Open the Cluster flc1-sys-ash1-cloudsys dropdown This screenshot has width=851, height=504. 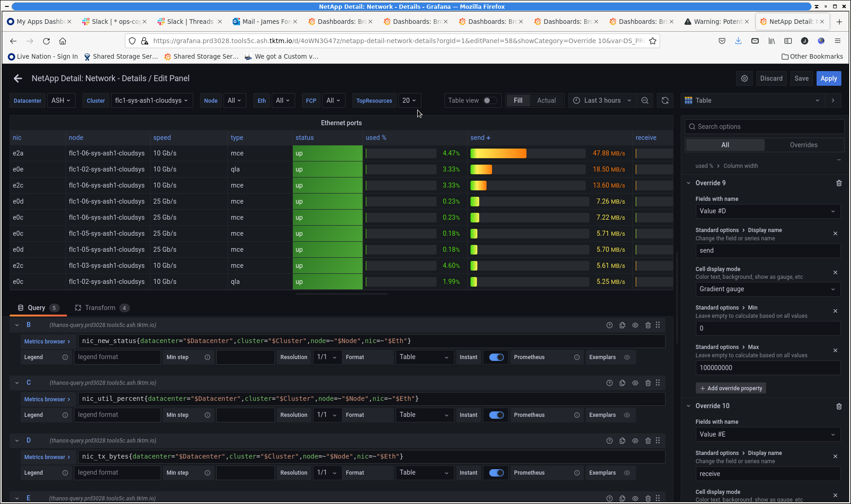(151, 100)
